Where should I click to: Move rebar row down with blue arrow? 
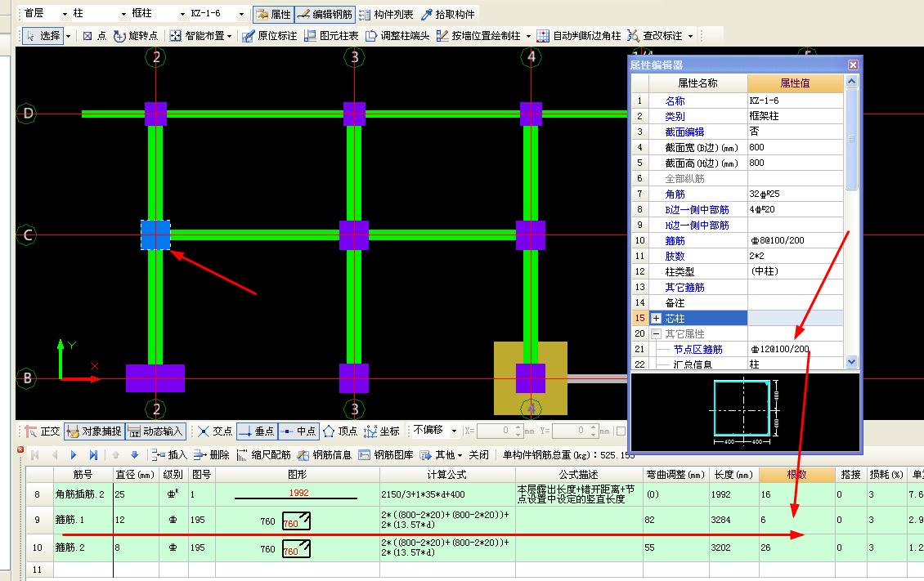(134, 455)
